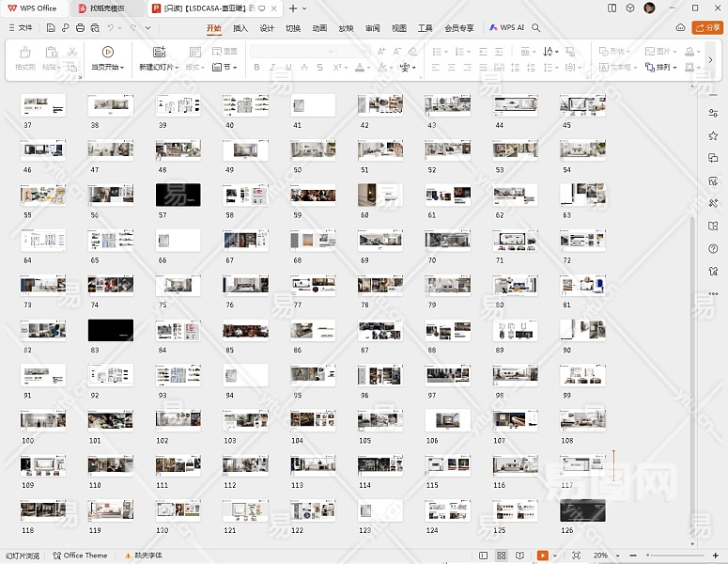Open more options ellipsis in right sidebar
This screenshot has height=564, width=728.
click(x=714, y=293)
